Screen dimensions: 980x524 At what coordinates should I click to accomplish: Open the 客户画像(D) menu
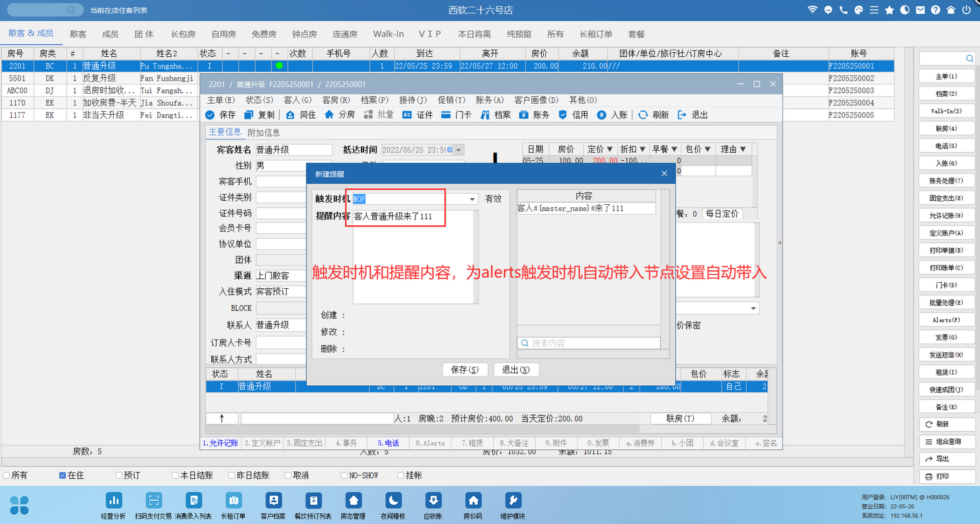click(537, 100)
